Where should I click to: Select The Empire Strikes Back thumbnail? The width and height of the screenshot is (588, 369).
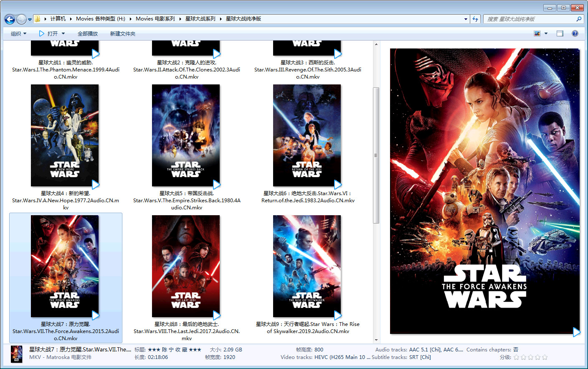click(186, 135)
